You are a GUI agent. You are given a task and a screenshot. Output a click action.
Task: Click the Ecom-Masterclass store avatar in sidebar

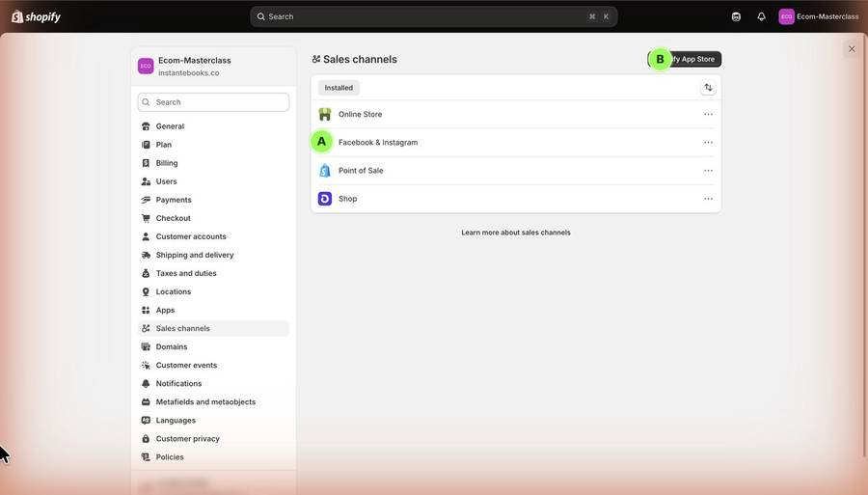coord(146,66)
